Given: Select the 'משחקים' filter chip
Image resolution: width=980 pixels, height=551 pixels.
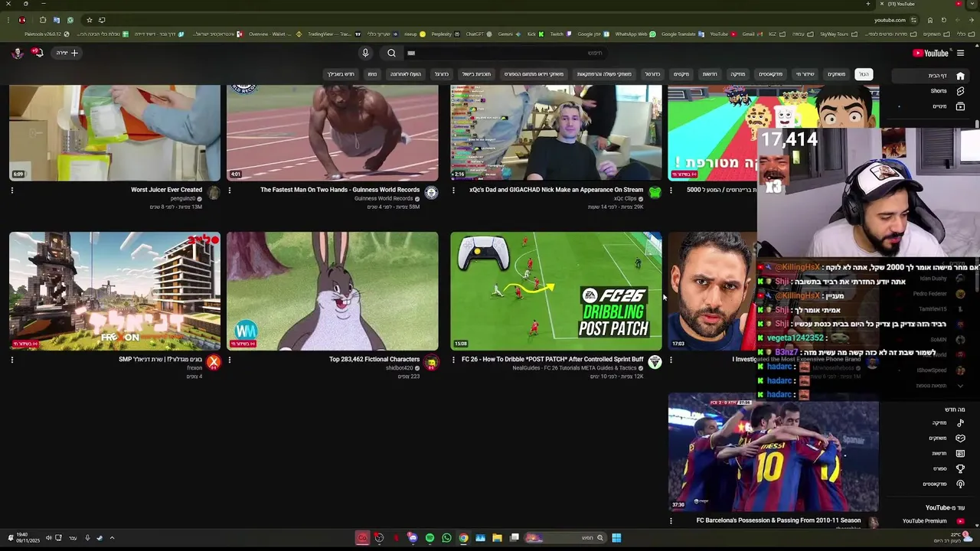Looking at the screenshot, I should 836,74.
